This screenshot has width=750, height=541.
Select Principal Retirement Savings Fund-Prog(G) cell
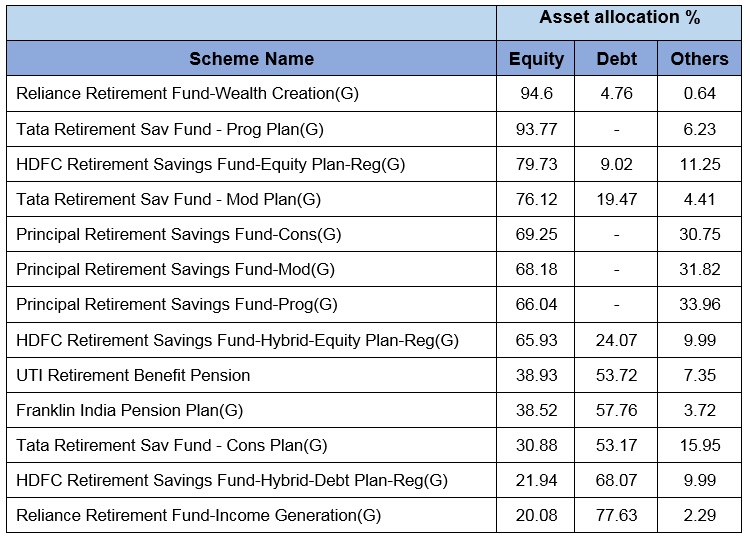click(178, 305)
